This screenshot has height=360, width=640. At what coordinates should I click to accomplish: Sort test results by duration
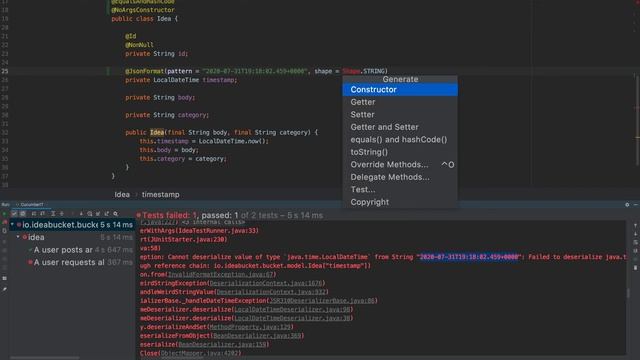point(42,213)
